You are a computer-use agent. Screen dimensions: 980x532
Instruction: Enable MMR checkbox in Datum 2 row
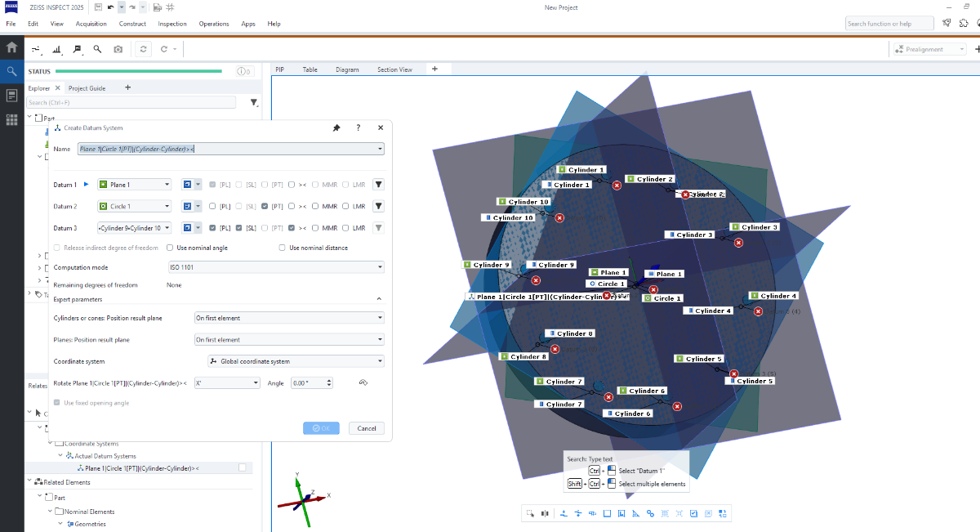coord(317,206)
